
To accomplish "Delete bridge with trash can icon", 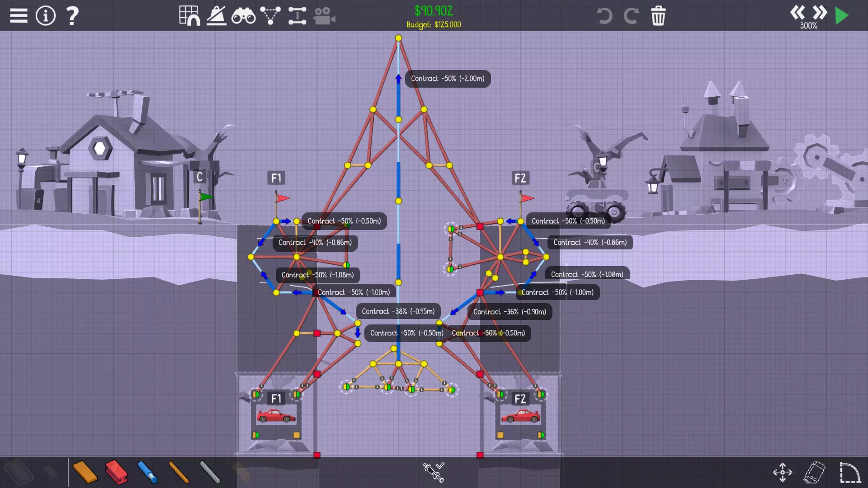I will pyautogui.click(x=658, y=16).
